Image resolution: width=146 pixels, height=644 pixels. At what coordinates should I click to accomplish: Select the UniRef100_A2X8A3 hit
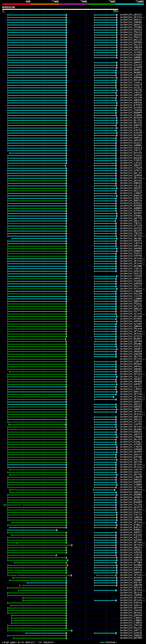pos(131,578)
